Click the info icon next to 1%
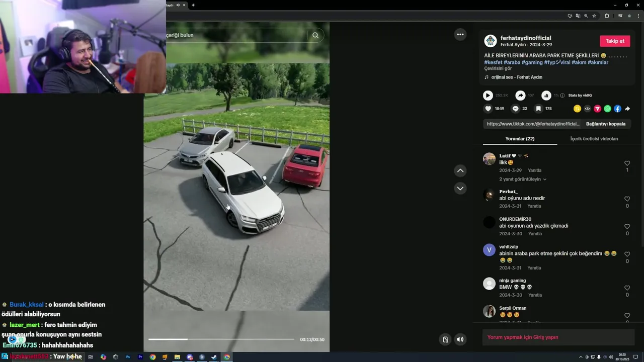The image size is (644, 362). click(x=562, y=96)
